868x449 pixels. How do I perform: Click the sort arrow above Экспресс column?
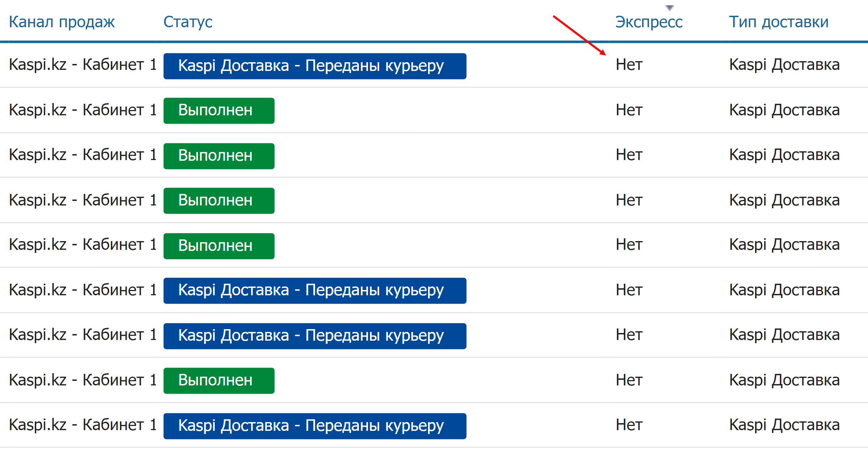(669, 7)
